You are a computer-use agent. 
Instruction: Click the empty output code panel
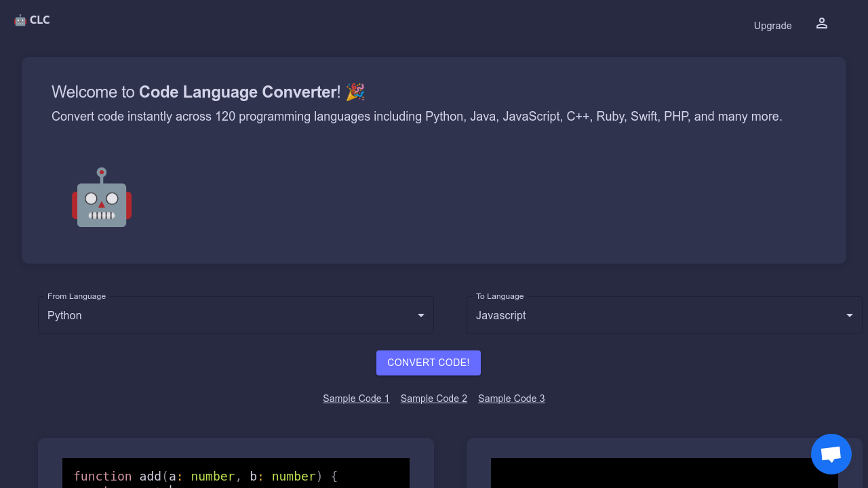click(665, 474)
